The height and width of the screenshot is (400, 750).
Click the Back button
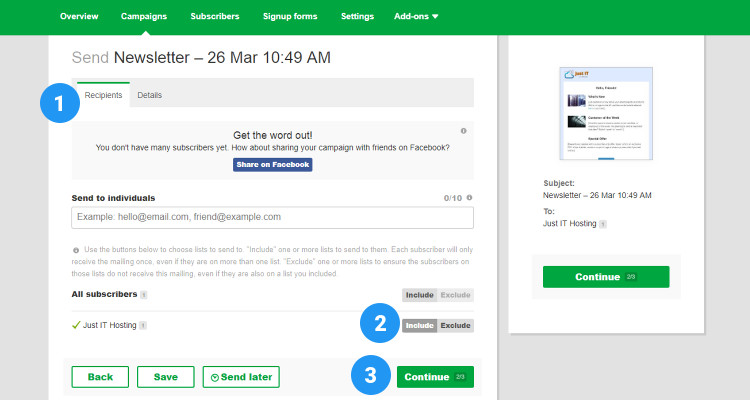point(100,377)
